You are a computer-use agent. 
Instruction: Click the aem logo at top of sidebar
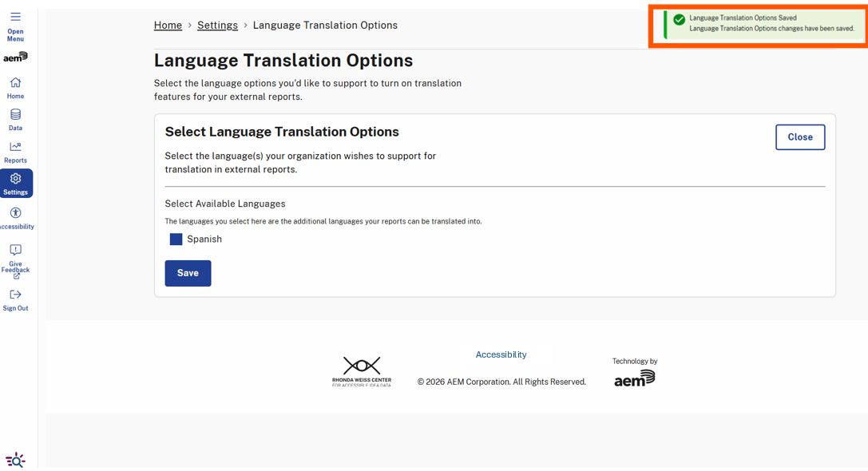tap(16, 56)
